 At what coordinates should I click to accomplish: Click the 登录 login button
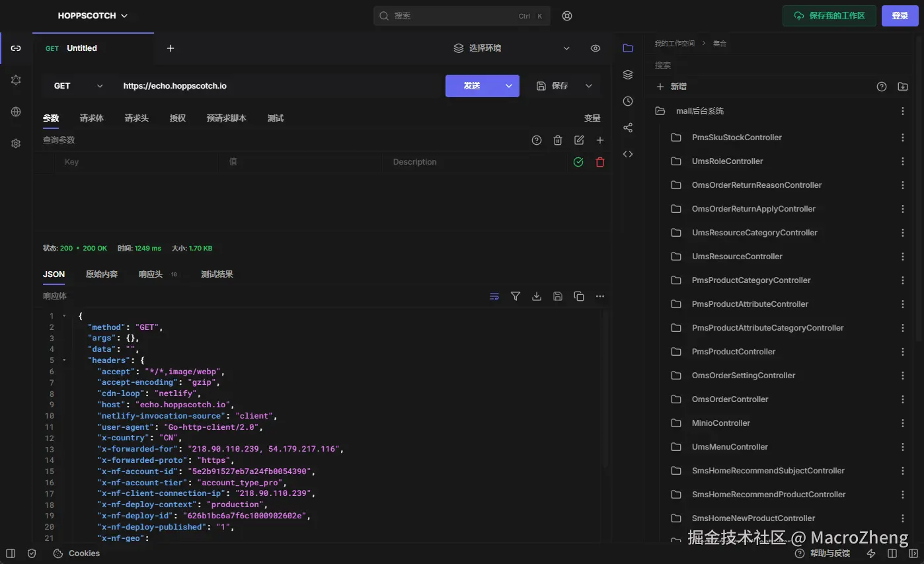click(900, 16)
